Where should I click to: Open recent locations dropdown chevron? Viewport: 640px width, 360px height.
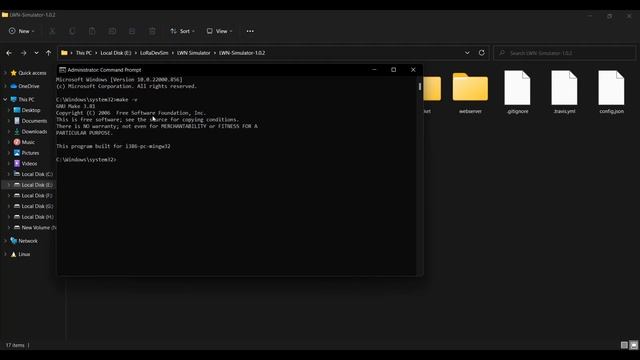[36, 53]
